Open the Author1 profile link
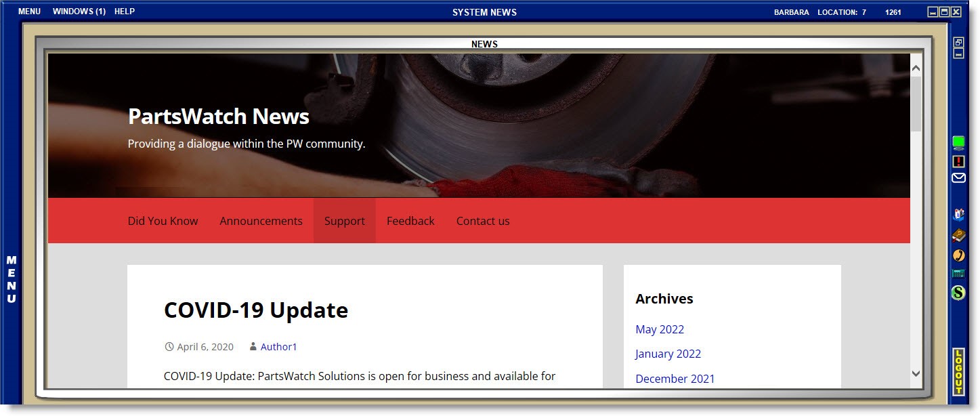Image resolution: width=980 pixels, height=416 pixels. [x=278, y=347]
